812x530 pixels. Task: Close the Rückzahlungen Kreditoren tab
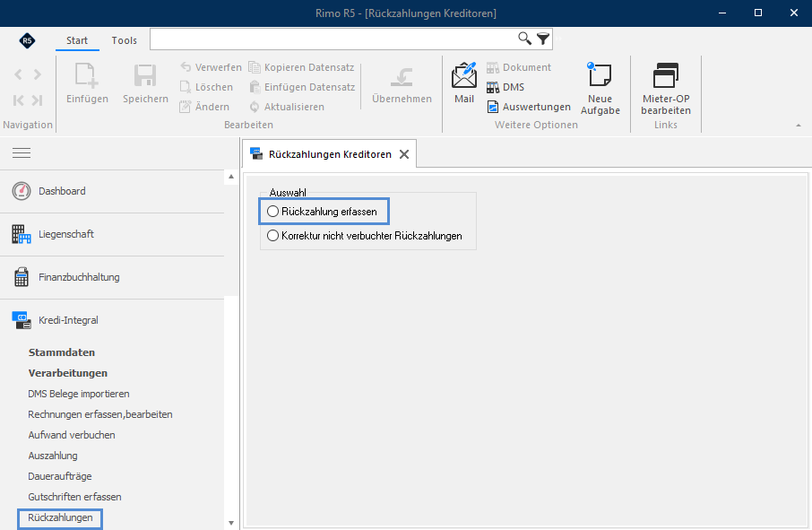tap(404, 154)
